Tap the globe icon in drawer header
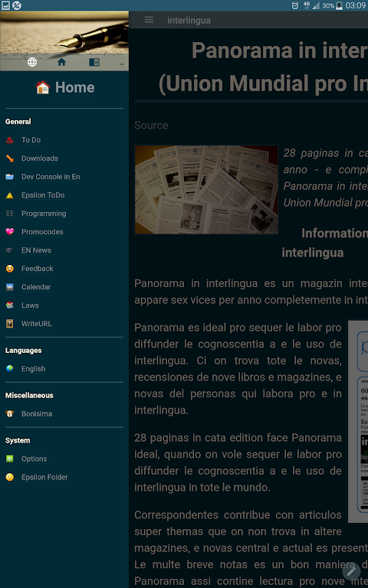The height and width of the screenshot is (588, 368). [x=32, y=62]
